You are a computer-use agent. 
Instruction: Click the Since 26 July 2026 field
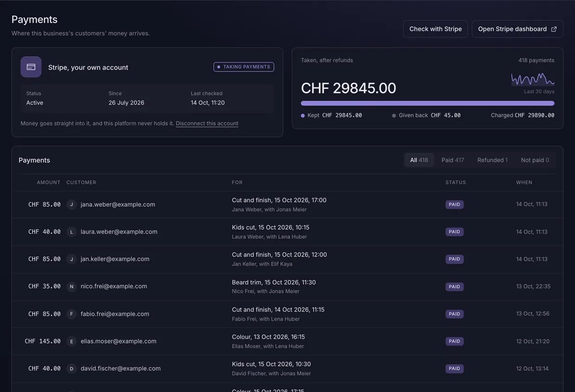pyautogui.click(x=126, y=98)
